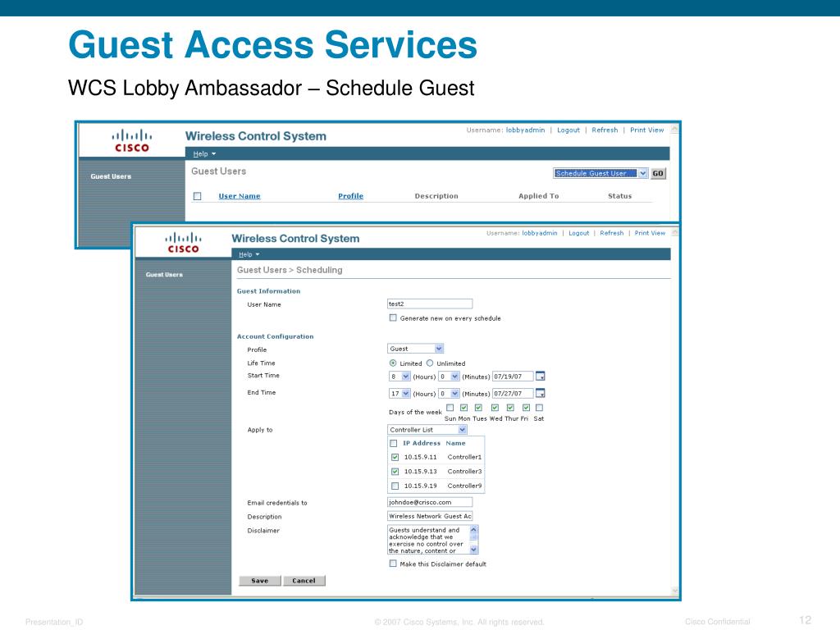Check the Sun day checkbox

(x=450, y=408)
